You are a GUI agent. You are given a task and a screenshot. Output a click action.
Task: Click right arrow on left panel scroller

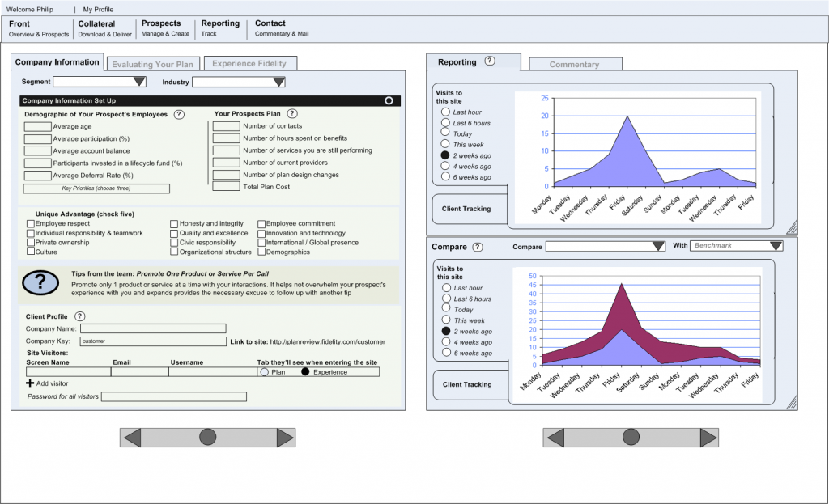click(285, 438)
